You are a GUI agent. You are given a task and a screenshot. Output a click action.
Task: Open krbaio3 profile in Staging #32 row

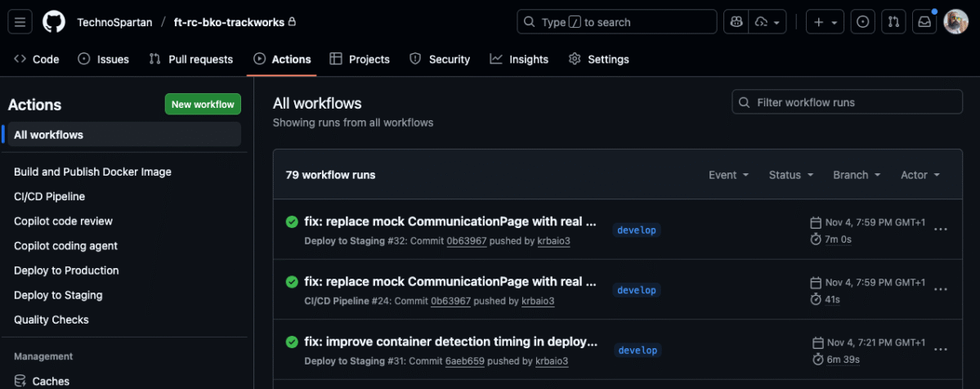[553, 241]
